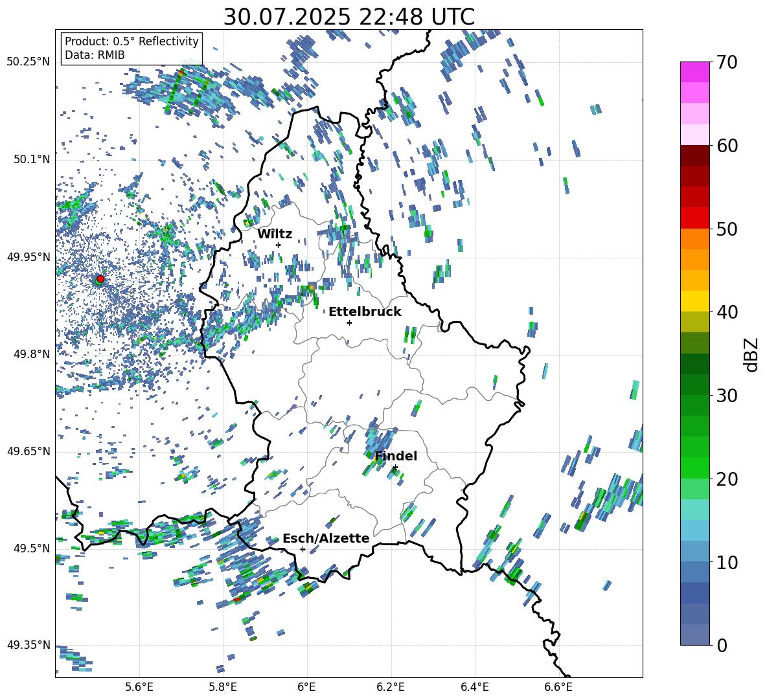Click the title 30.07.2025 22:48 UTC
Viewport: 767px width, 700px height.
349,17
